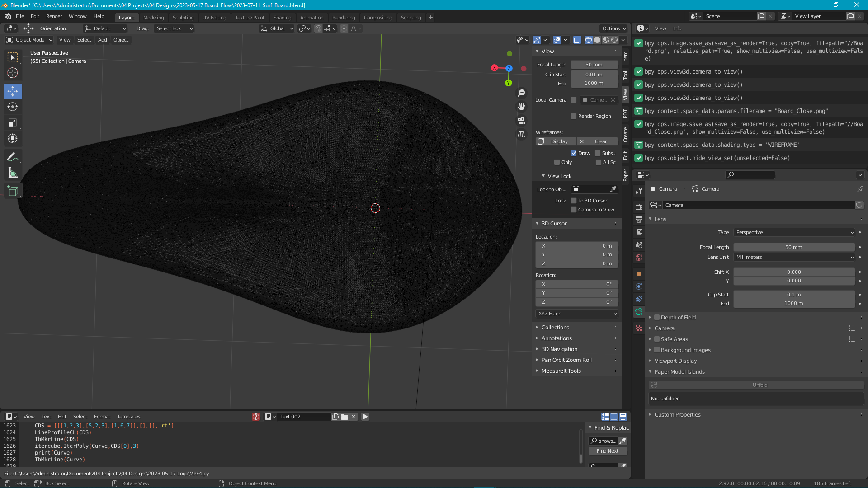Screen dimensions: 868x488
Task: Open the Item sidebar tab
Action: (625, 56)
